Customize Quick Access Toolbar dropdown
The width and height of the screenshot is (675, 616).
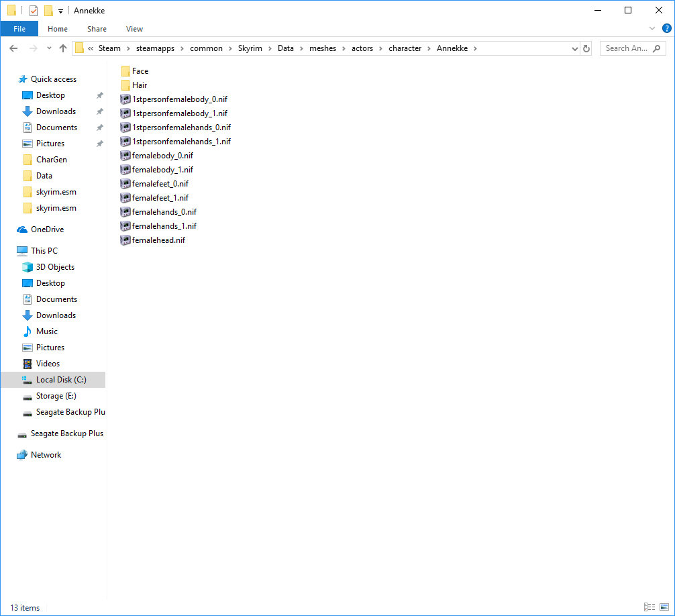(60, 11)
